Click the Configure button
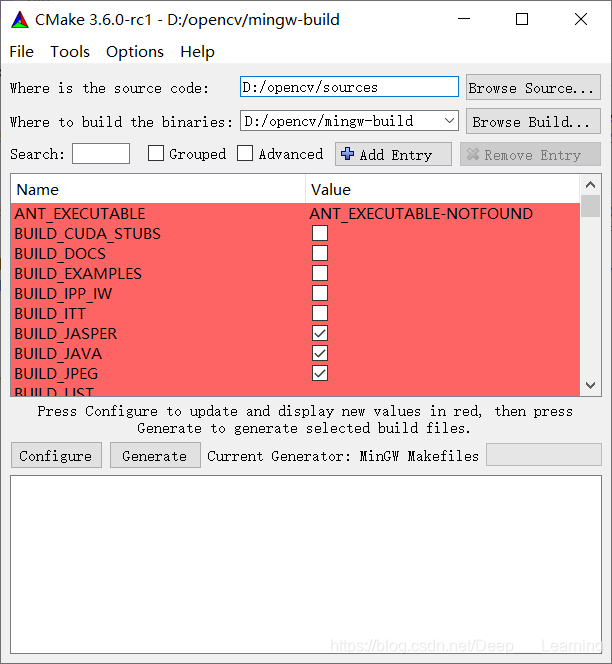 point(56,455)
